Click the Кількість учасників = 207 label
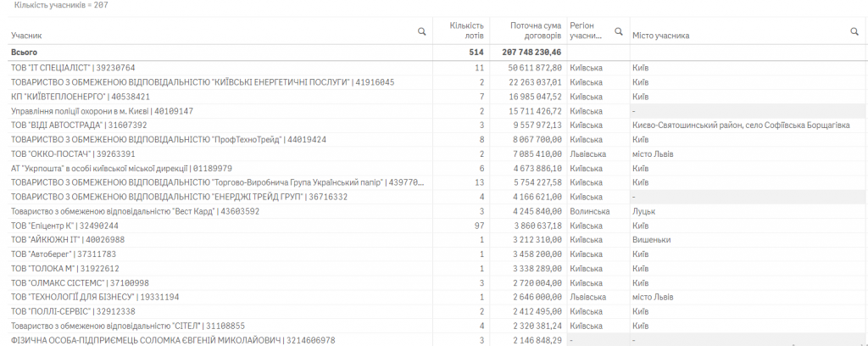 click(x=61, y=5)
